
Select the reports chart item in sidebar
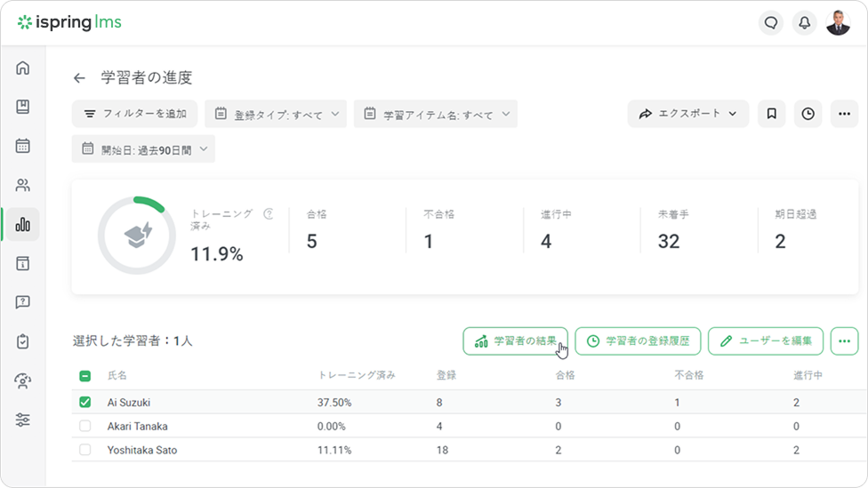[x=23, y=224]
